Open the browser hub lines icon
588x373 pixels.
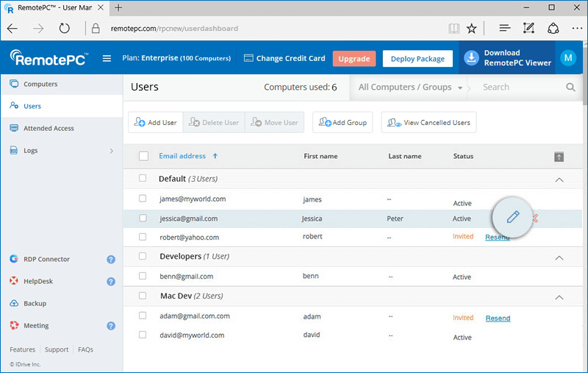(505, 28)
